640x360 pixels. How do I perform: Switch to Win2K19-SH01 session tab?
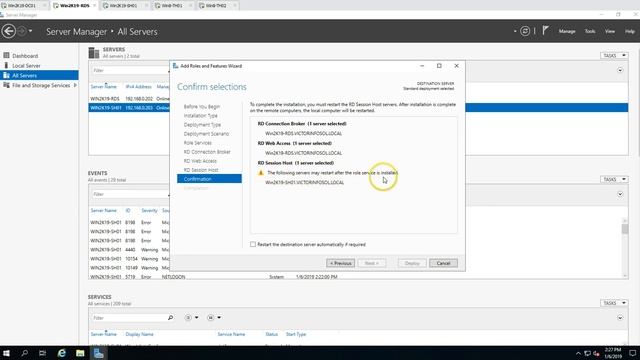(123, 6)
